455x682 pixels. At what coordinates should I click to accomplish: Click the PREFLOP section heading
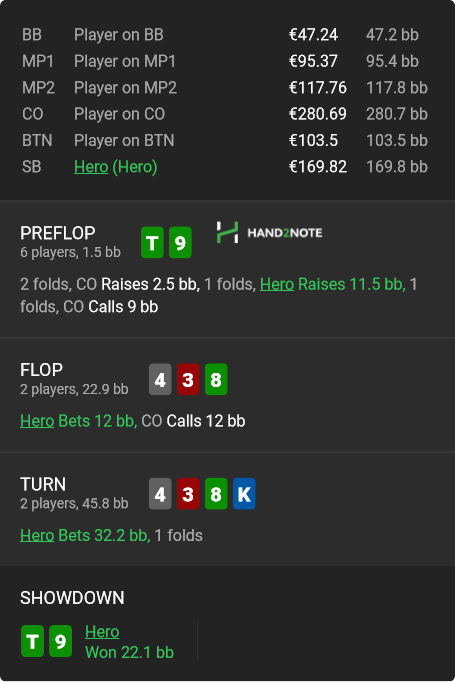(x=57, y=233)
